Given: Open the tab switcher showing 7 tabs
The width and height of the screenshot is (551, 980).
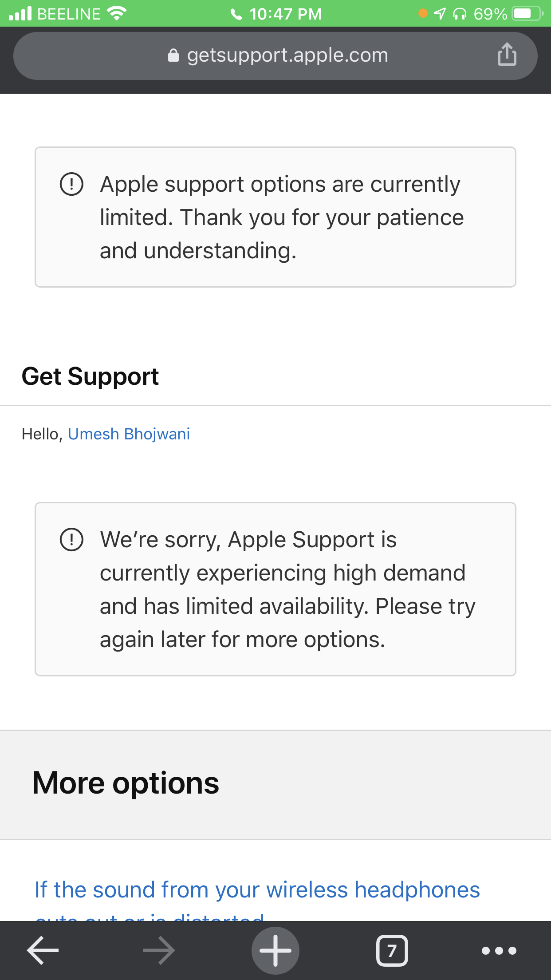Looking at the screenshot, I should click(392, 950).
